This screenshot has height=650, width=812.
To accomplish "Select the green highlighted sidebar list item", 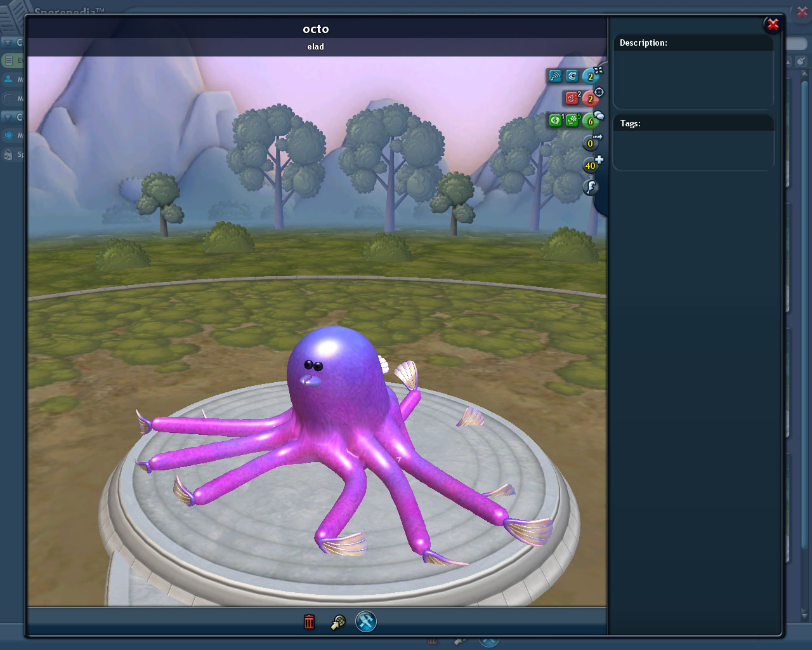I will pyautogui.click(x=13, y=61).
